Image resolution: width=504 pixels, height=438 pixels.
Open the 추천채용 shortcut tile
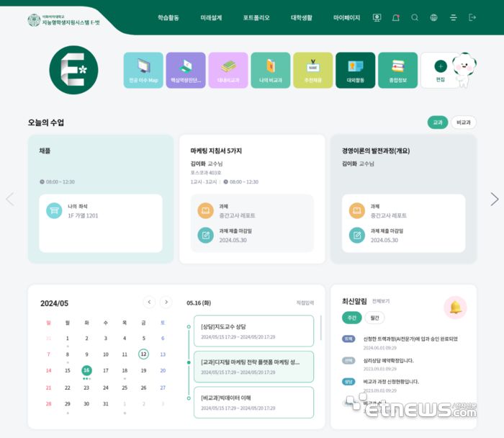click(312, 70)
